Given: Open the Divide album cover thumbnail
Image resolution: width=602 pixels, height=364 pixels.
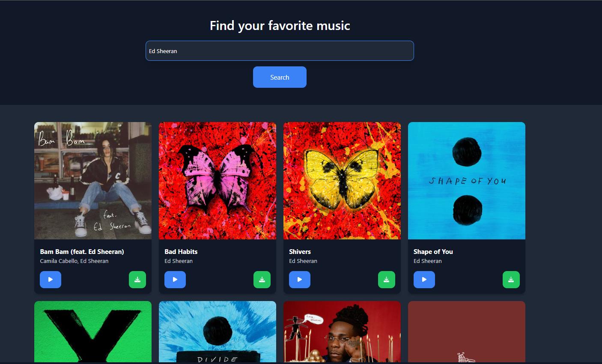Looking at the screenshot, I should click(218, 332).
